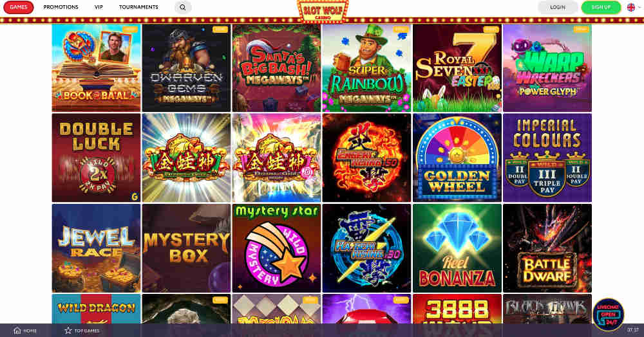Select the Warp Wreckers Power Glyph tile
Screen dimensions: 644x337
(547, 68)
